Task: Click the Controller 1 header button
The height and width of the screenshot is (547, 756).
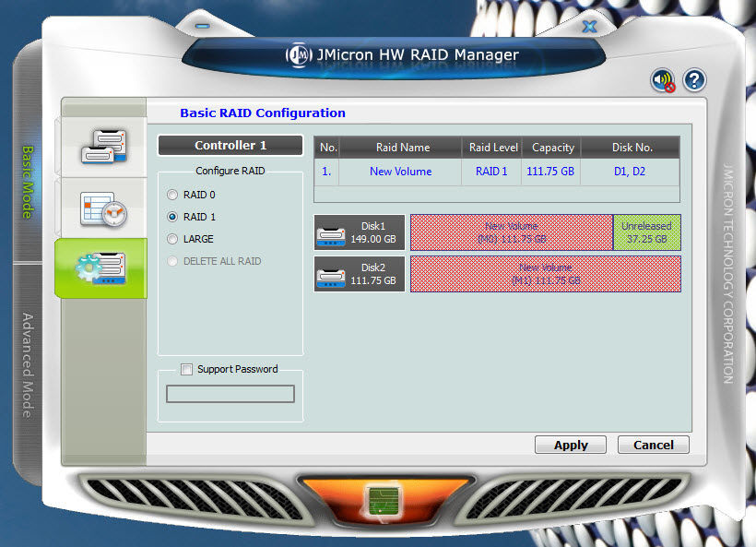Action: 230,146
